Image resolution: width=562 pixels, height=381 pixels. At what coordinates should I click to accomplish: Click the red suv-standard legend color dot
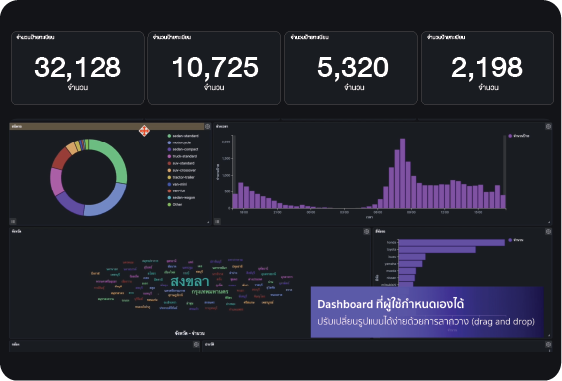[169, 163]
